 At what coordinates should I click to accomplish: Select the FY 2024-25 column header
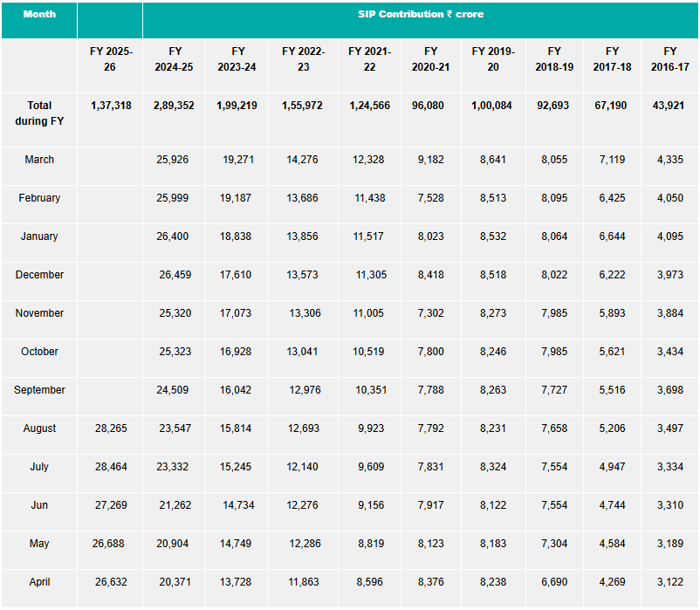(175, 59)
